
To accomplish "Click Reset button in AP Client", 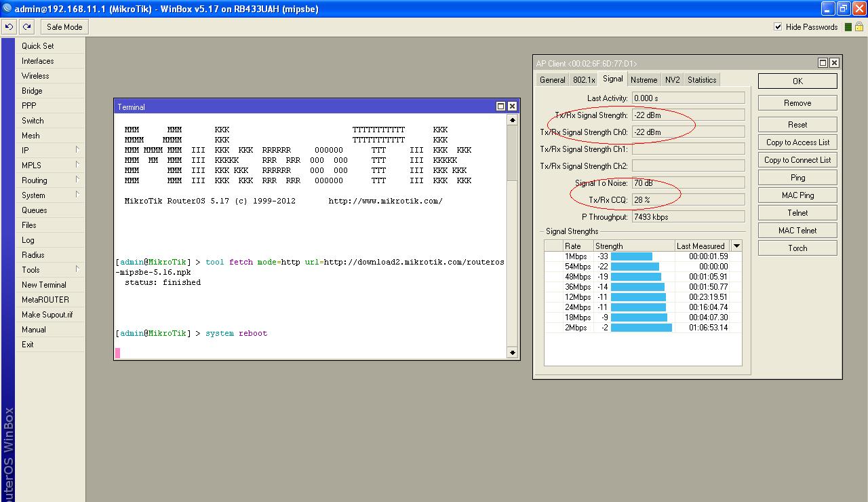I will (x=797, y=125).
